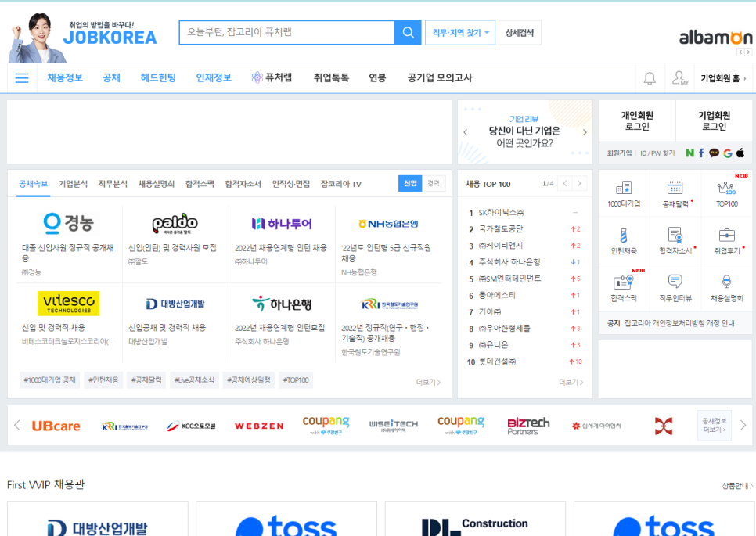The width and height of the screenshot is (756, 536).
Task: Open the UBcare logo in carousel
Action: [x=56, y=426]
